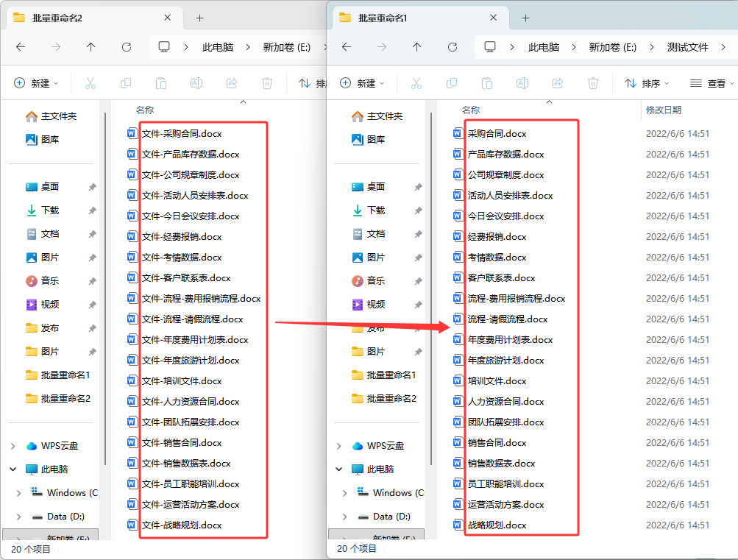Open the 查看 view dropdown in 批量重命名1 window
This screenshot has height=560, width=738.
712,83
